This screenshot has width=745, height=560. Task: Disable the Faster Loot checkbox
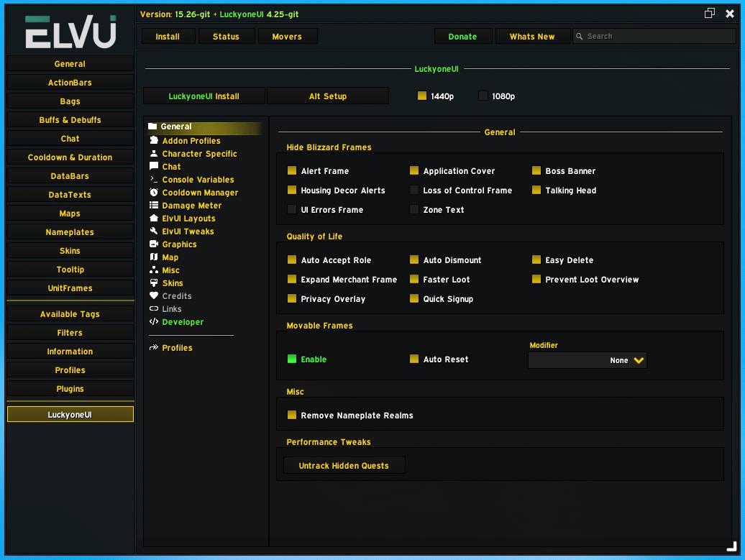(414, 280)
